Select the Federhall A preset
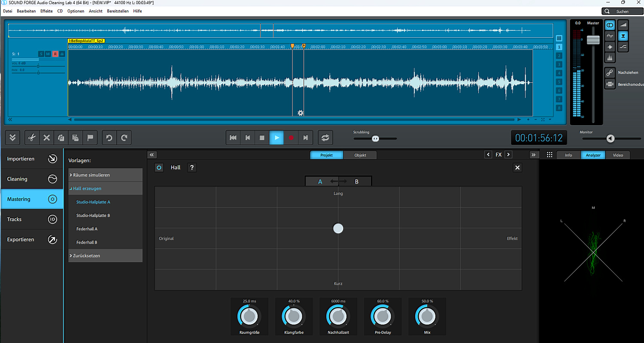This screenshot has height=343, width=644. pyautogui.click(x=87, y=229)
